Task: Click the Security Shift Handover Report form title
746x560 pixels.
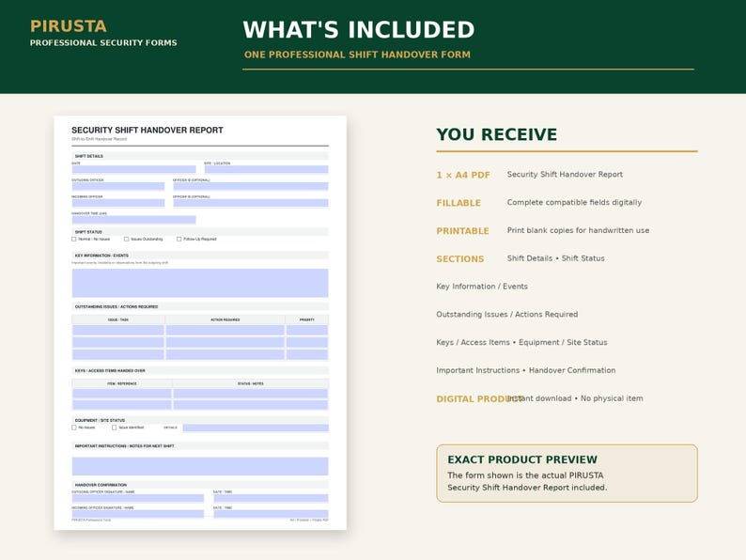Action: click(x=147, y=131)
